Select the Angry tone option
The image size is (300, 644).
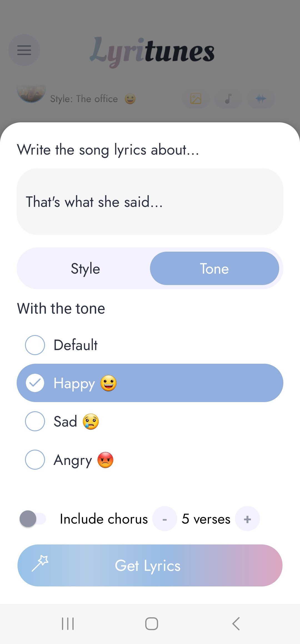(x=35, y=460)
